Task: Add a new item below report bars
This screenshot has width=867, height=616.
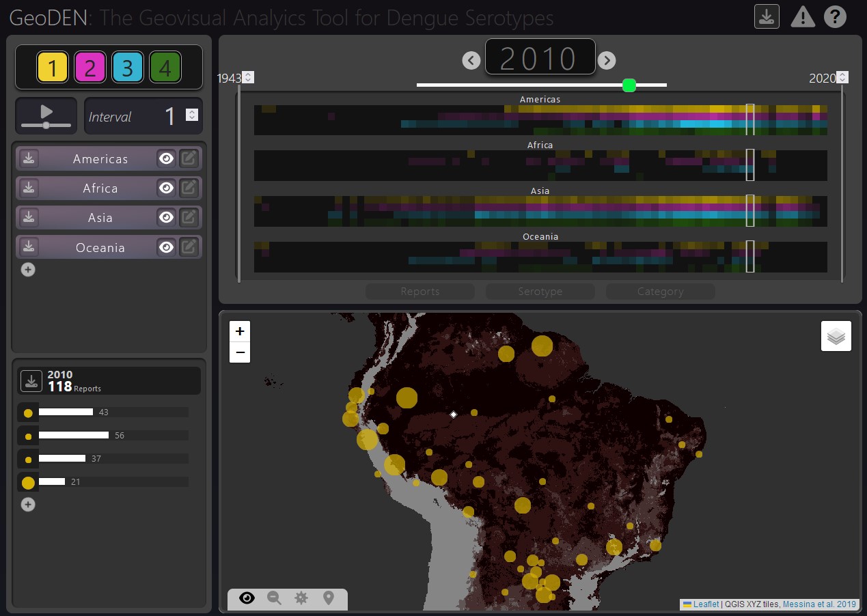Action: point(28,504)
